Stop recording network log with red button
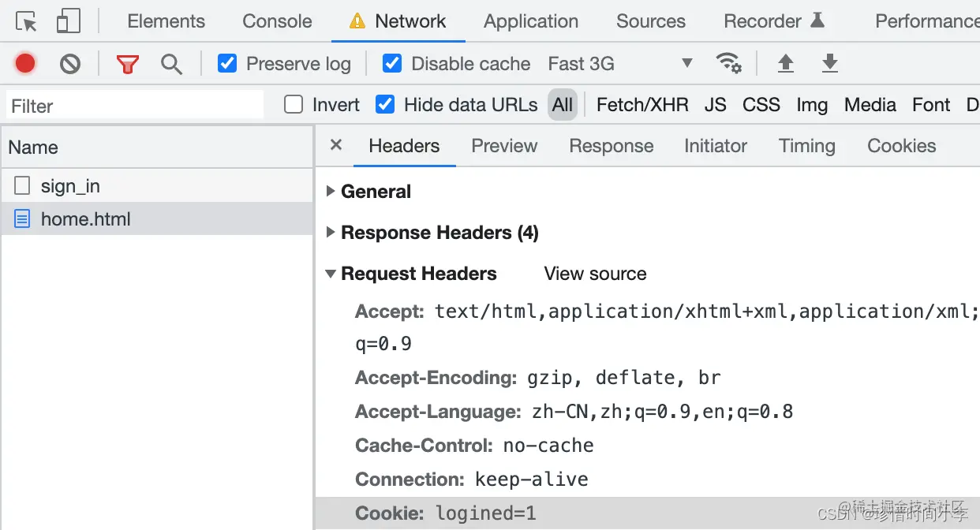This screenshot has width=980, height=530. pyautogui.click(x=25, y=63)
